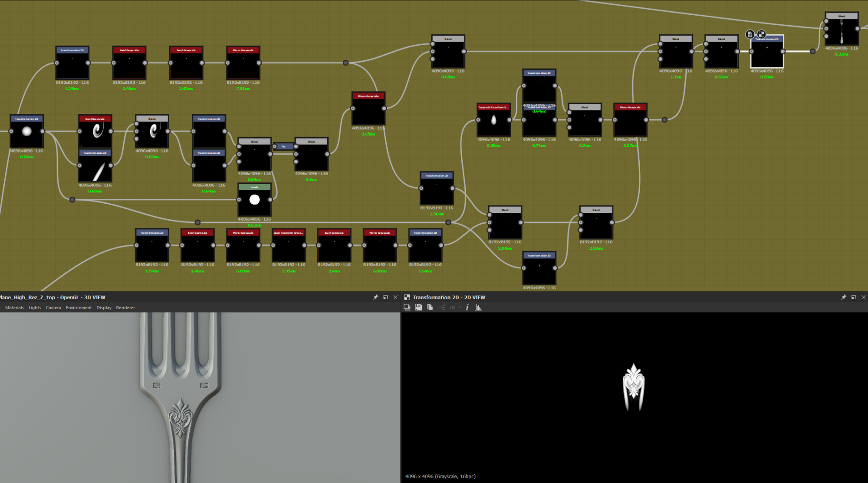Enable the UV display mode in the 2D view

(x=452, y=307)
